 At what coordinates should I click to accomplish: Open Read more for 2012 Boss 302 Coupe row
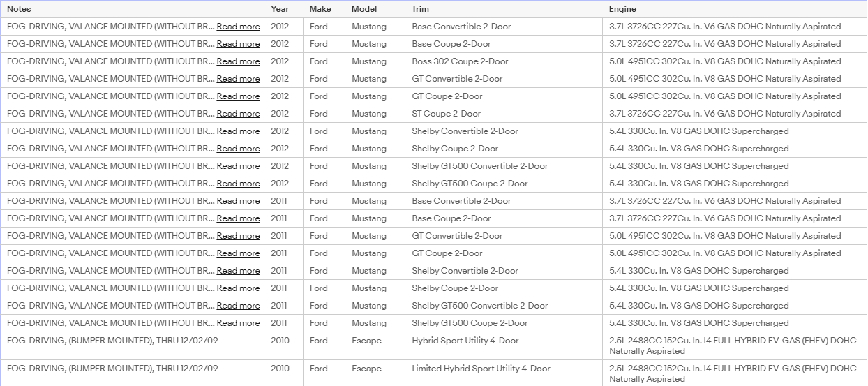click(238, 61)
